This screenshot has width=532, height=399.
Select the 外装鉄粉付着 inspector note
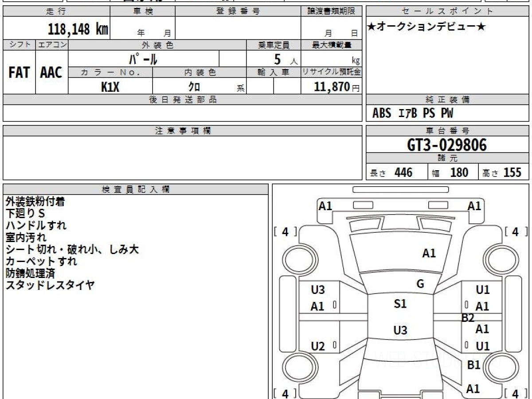[35, 202]
